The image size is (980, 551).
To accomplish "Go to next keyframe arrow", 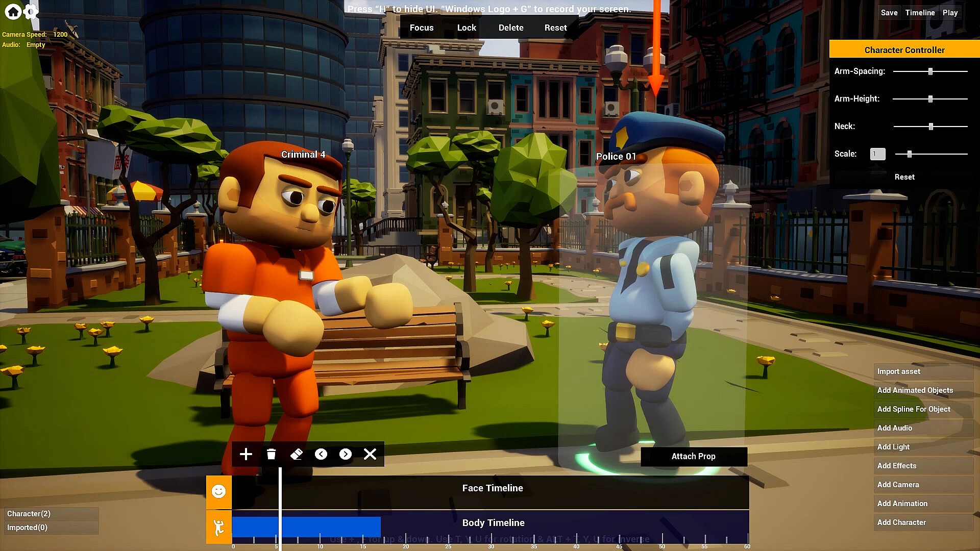I will click(346, 454).
